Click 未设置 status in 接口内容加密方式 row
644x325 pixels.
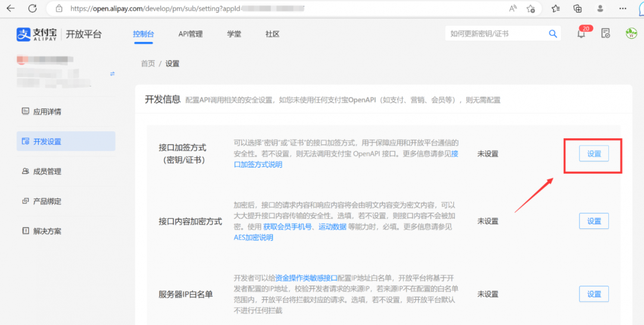pos(488,221)
